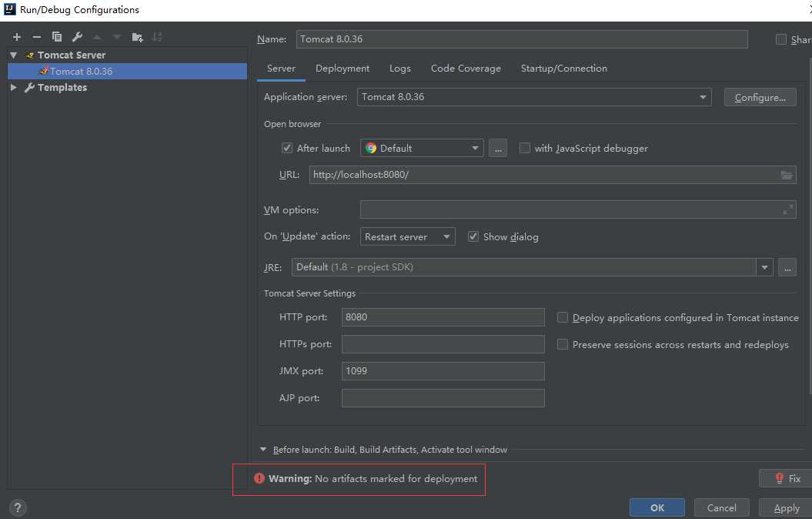This screenshot has height=519, width=812.
Task: Toggle the Share checkbox
Action: tap(781, 39)
